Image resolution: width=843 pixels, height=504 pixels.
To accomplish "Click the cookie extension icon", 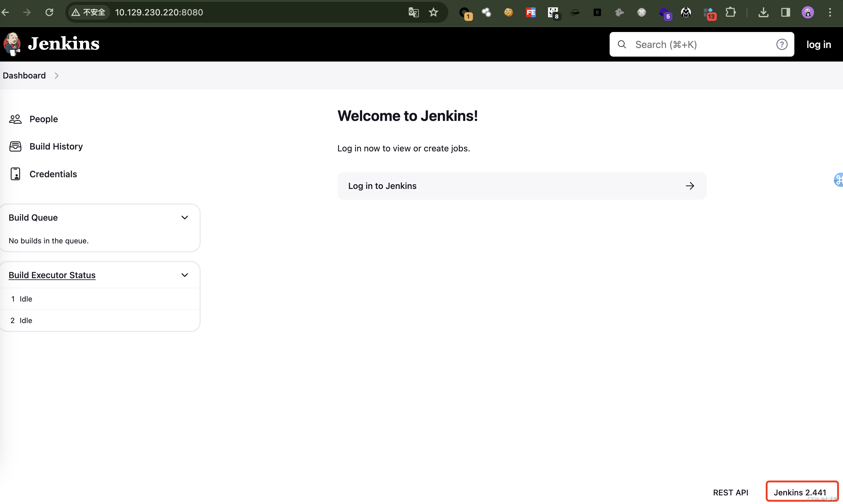I will 508,13.
